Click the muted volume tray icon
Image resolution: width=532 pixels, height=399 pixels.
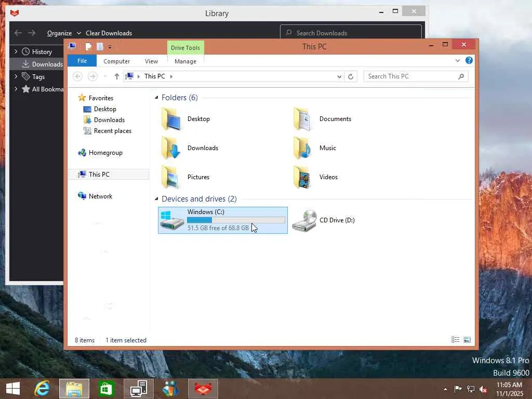click(x=483, y=389)
